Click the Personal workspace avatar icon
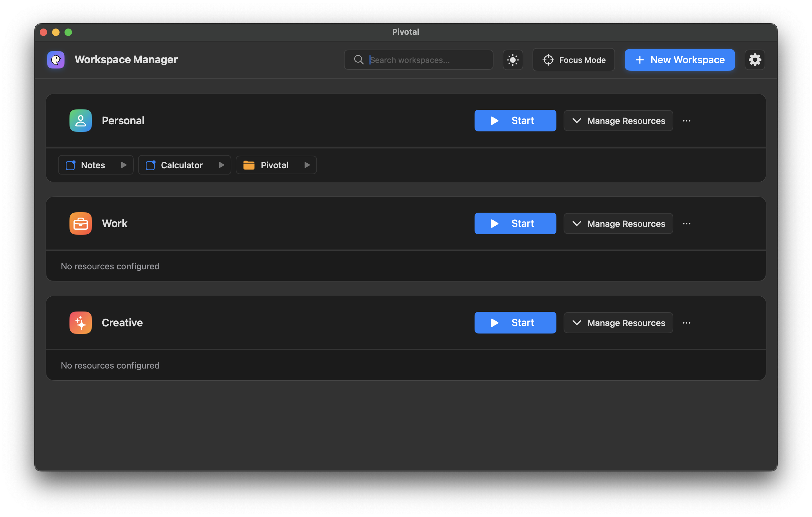 click(81, 120)
